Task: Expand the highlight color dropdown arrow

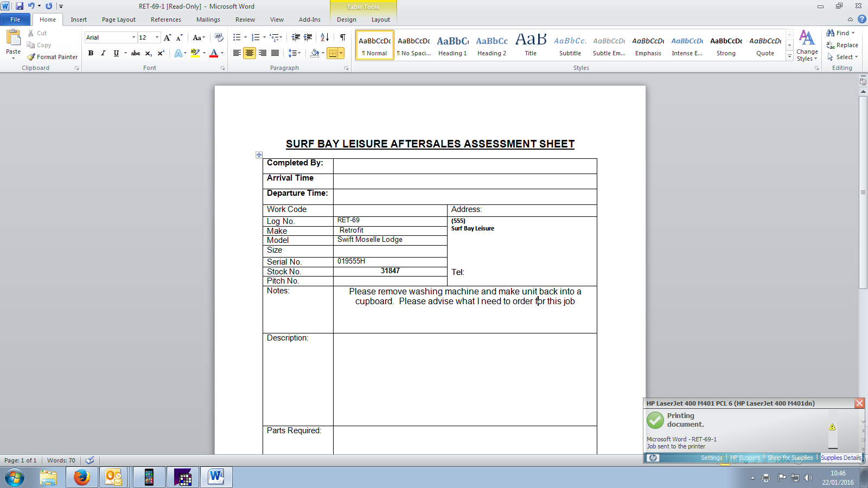Action: pyautogui.click(x=204, y=53)
